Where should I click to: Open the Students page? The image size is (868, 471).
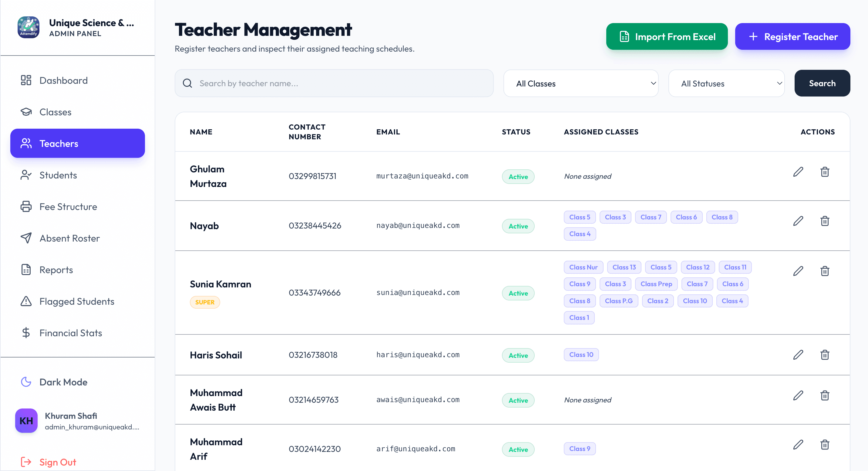click(78, 175)
